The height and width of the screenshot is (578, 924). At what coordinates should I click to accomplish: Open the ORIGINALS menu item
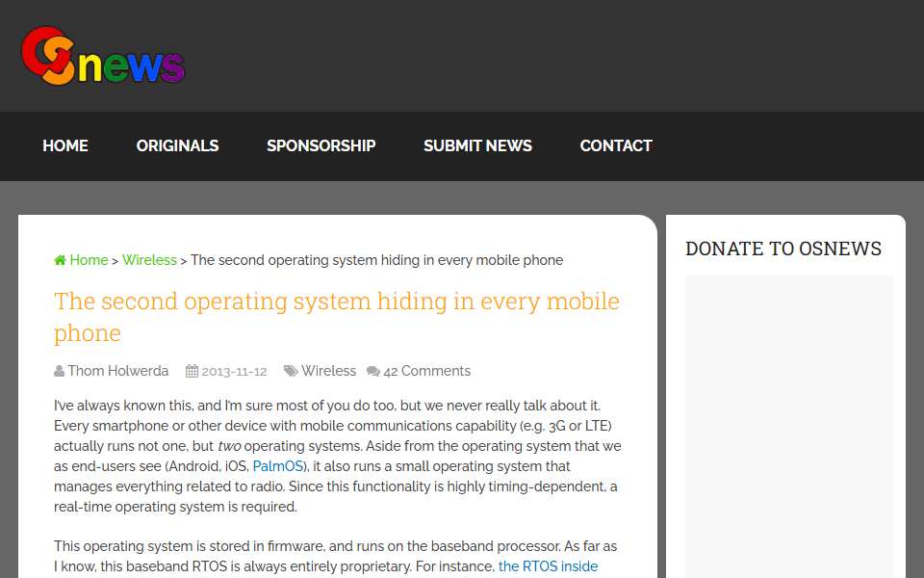pos(177,145)
